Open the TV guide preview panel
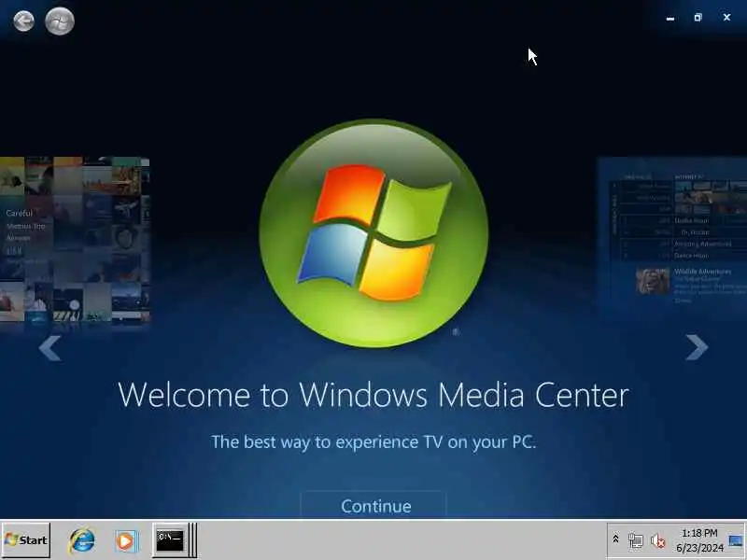The image size is (747, 560). [671, 238]
